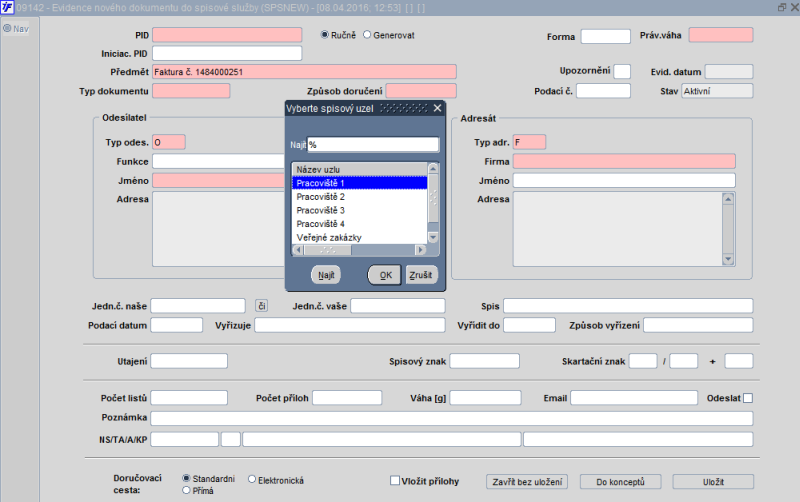The image size is (800, 502).
Task: Confirm selection with OK button
Action: point(385,275)
